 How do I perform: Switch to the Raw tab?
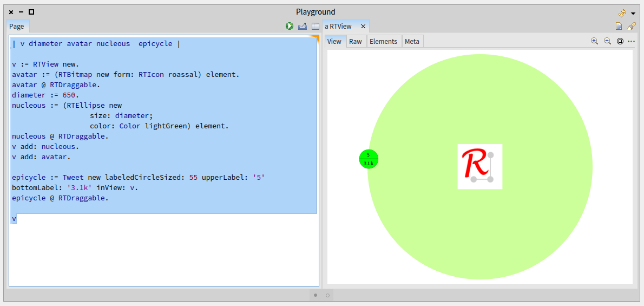click(x=355, y=41)
